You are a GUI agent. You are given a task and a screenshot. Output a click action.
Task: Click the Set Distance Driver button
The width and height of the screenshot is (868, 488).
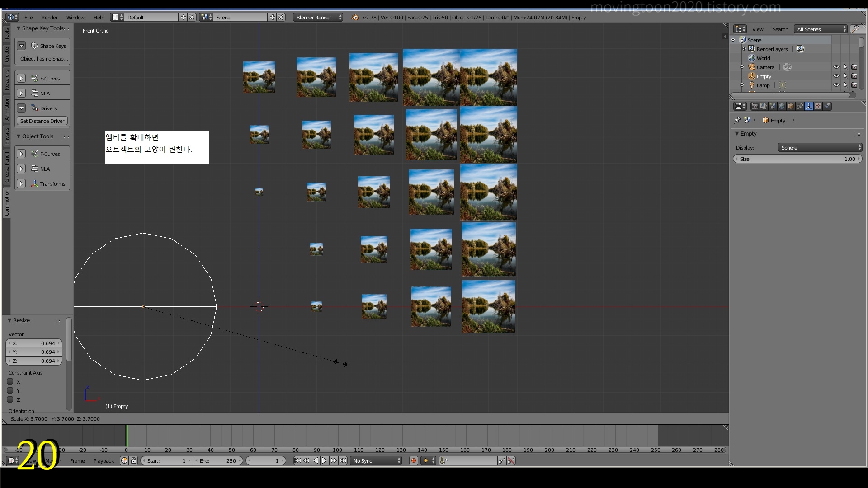(42, 121)
